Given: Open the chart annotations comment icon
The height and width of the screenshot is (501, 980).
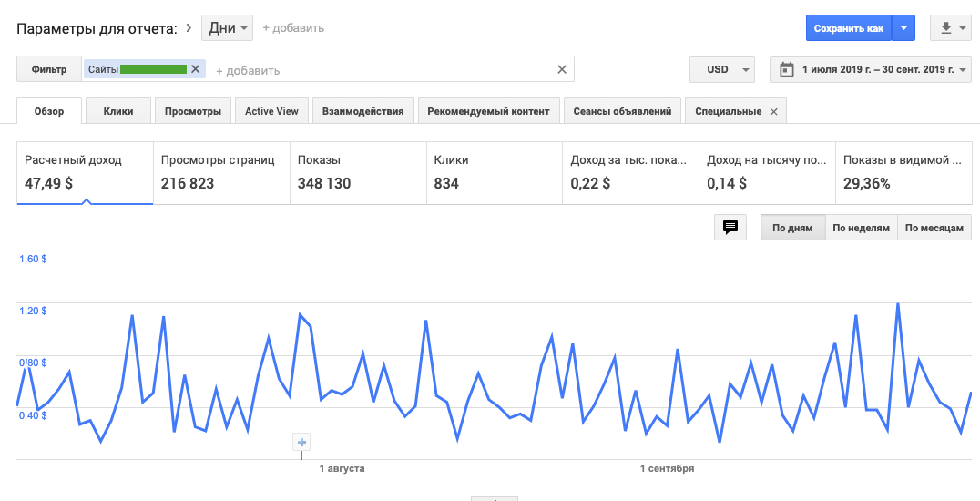Looking at the screenshot, I should coord(730,228).
